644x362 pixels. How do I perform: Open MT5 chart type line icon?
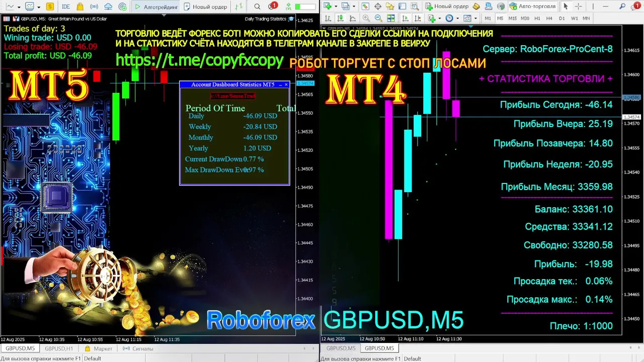pyautogui.click(x=10, y=7)
